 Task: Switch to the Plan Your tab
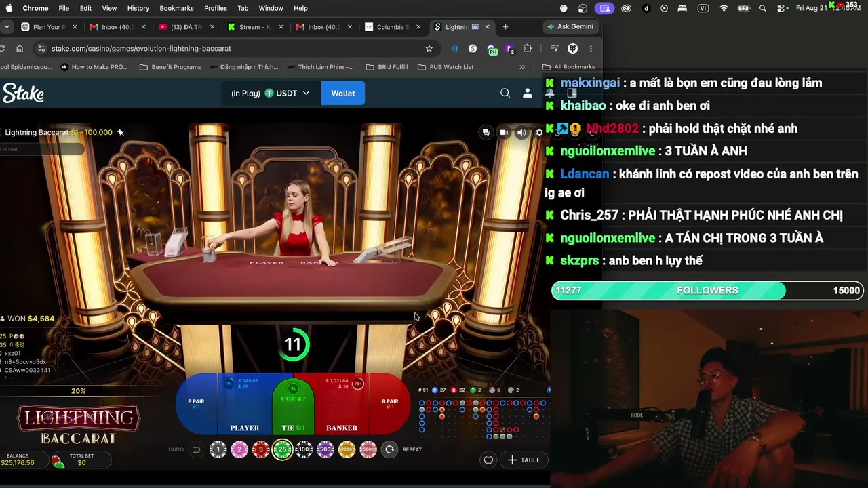coord(49,27)
